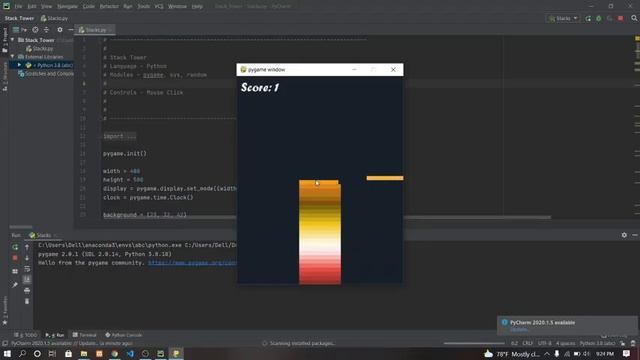The width and height of the screenshot is (640, 360).
Task: Select Stack.py file in project tree
Action: pyautogui.click(x=39, y=49)
